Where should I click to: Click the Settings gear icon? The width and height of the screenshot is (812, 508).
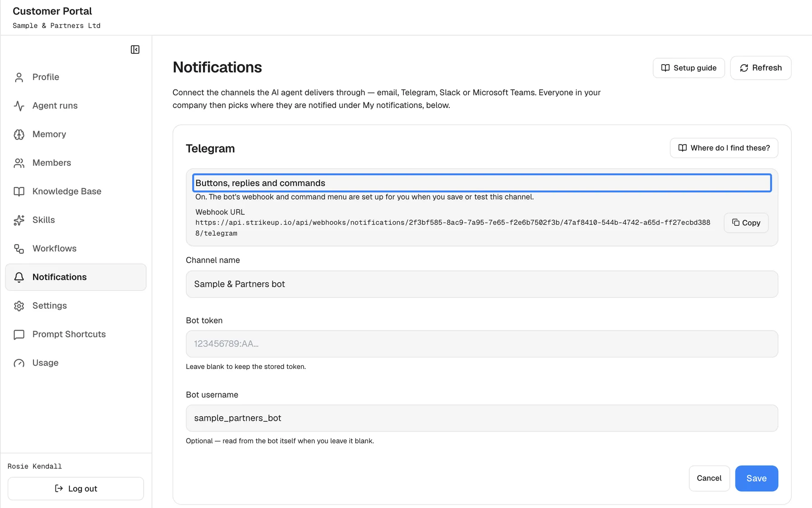pos(19,306)
